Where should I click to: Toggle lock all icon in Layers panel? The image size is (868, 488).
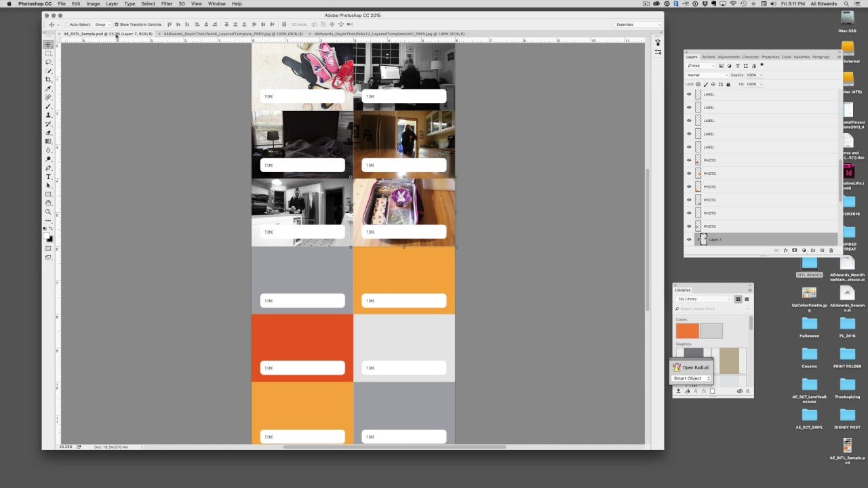click(728, 84)
